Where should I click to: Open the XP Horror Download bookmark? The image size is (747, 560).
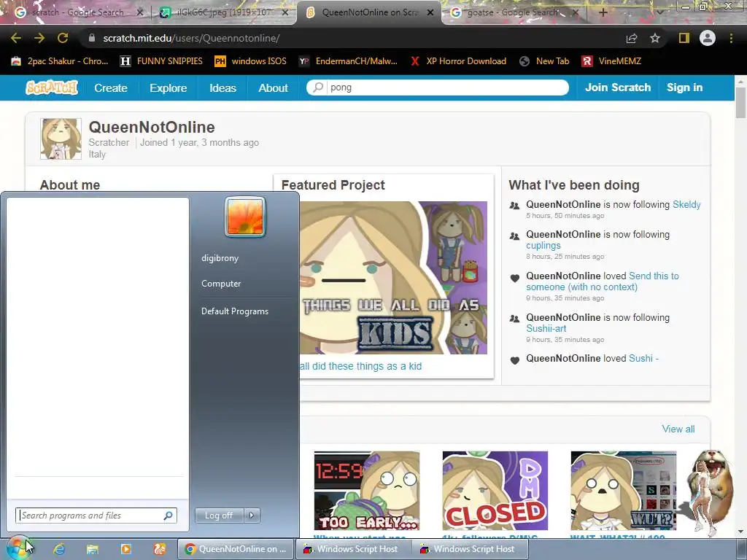458,61
